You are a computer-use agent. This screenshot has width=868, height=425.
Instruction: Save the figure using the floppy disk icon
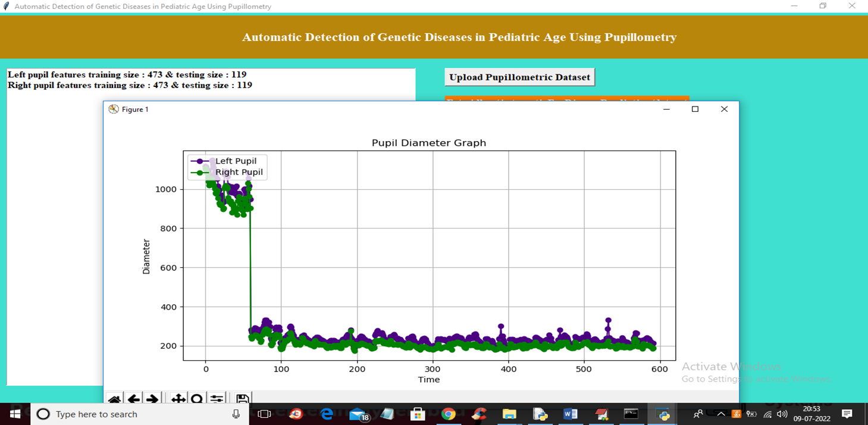pyautogui.click(x=243, y=398)
